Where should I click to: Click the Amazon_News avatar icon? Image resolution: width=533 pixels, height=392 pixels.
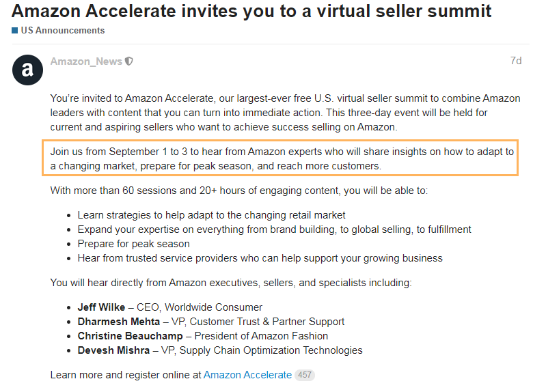pyautogui.click(x=27, y=70)
